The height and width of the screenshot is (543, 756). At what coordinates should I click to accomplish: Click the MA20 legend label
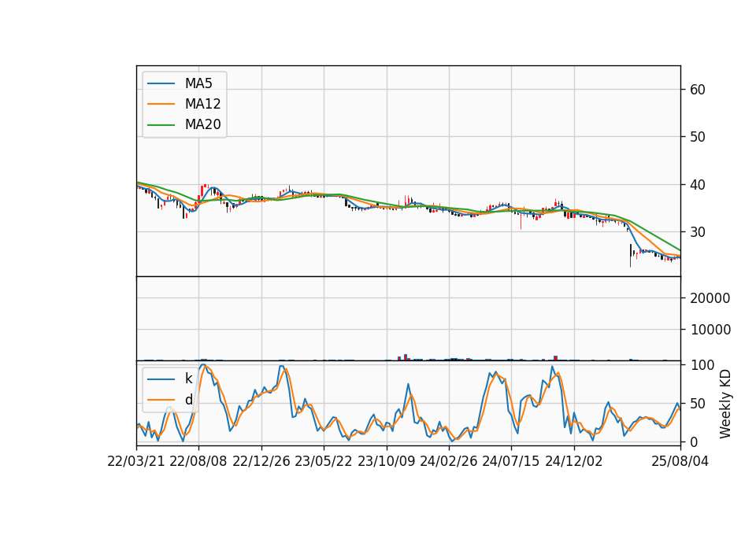(x=202, y=124)
